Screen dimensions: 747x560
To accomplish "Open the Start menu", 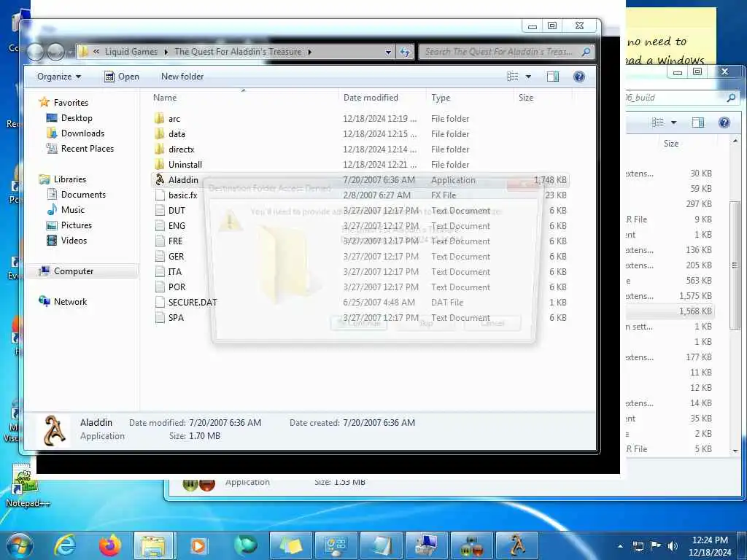I will 20,545.
